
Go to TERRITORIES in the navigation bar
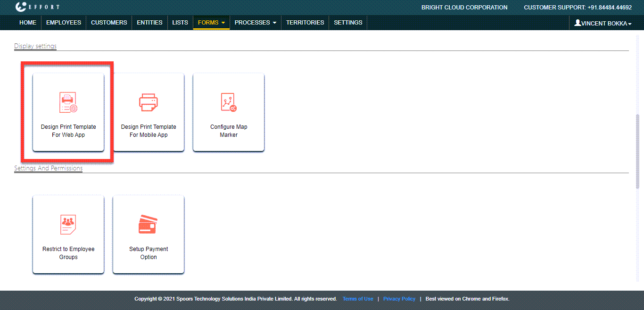coord(305,23)
